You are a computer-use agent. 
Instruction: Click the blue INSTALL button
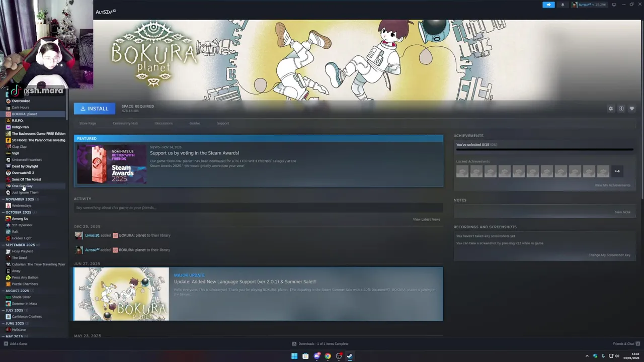point(95,109)
